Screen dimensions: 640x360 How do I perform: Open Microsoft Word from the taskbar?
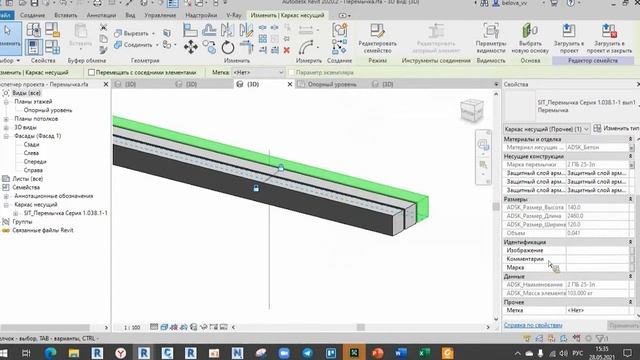click(401, 353)
